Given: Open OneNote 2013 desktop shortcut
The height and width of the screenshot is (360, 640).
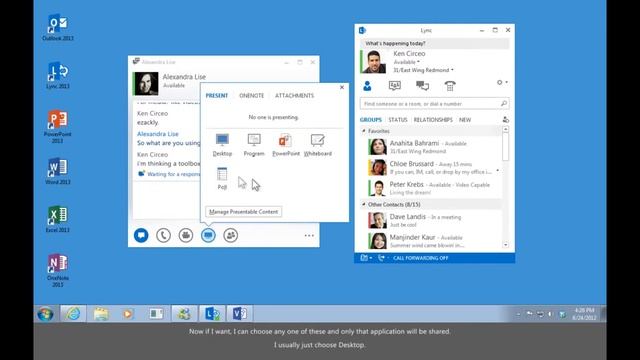Looking at the screenshot, I should 58,270.
